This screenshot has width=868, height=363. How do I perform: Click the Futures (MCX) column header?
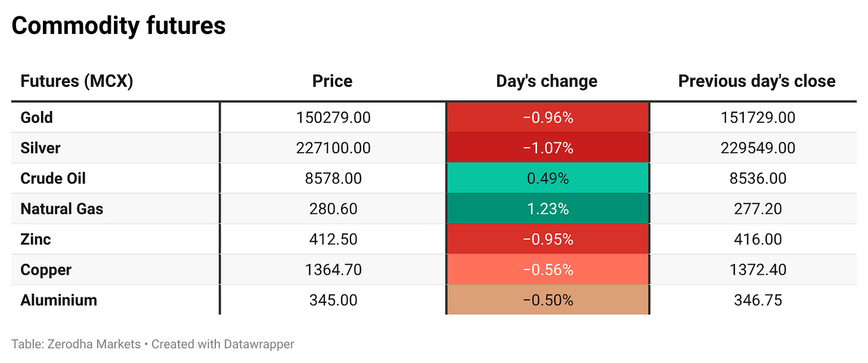tap(76, 81)
